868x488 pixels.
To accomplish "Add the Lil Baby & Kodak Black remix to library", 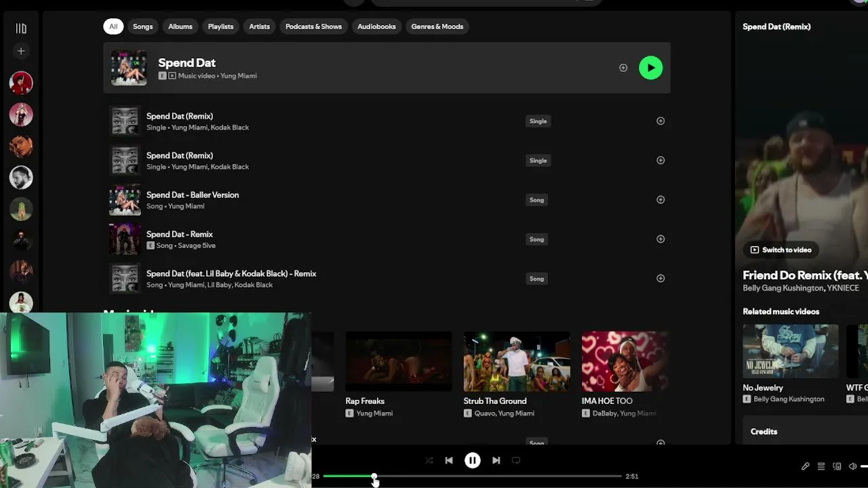I will pyautogui.click(x=660, y=279).
